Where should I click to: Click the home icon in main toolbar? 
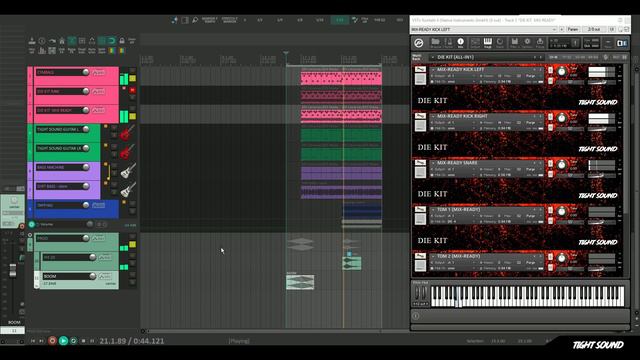point(62,41)
